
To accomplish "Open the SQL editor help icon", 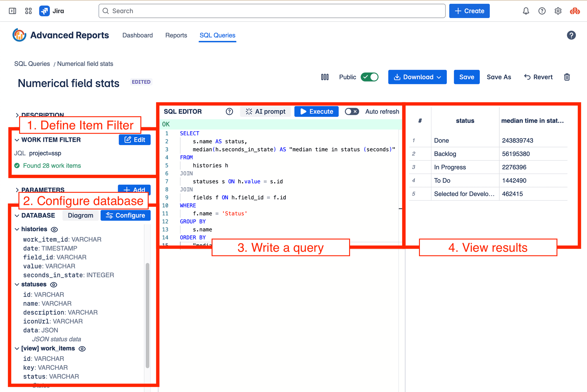I will (229, 111).
